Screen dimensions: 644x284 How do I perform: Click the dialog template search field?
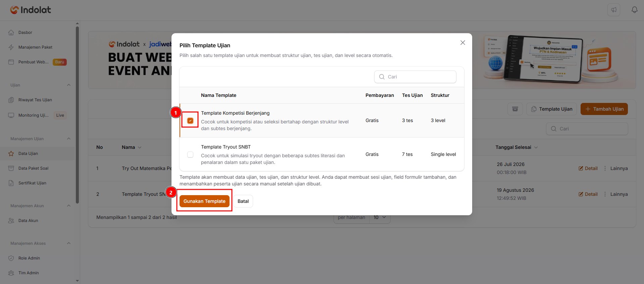click(415, 77)
